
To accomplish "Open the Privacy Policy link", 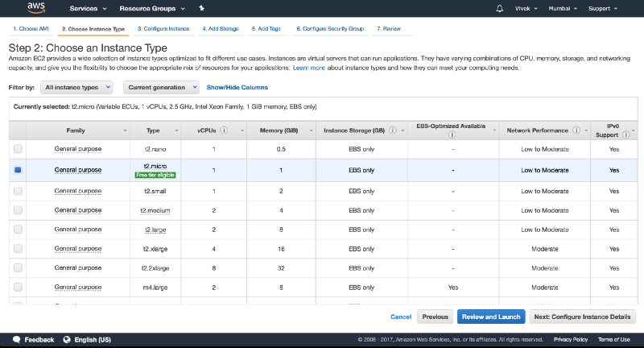I will coord(571,339).
